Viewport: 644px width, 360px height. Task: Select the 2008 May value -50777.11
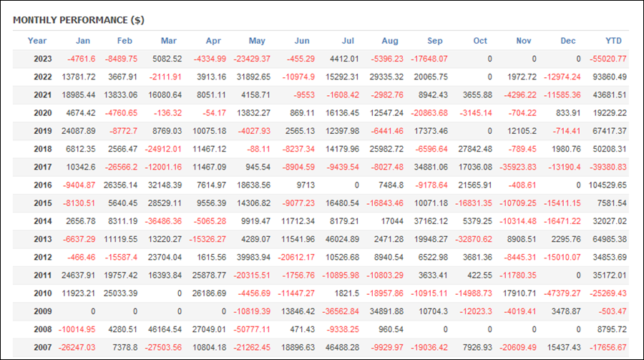tap(252, 329)
